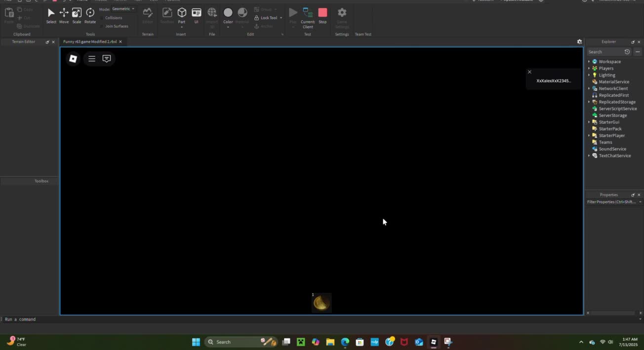Select ServerScriptService in Explorer
Screen dimensions: 644x350
click(x=617, y=109)
